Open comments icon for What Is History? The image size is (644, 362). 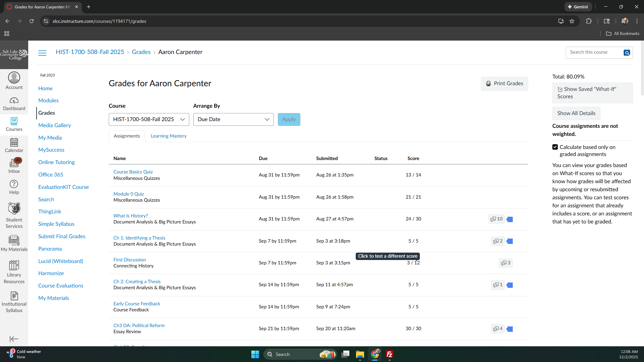tap(496, 219)
